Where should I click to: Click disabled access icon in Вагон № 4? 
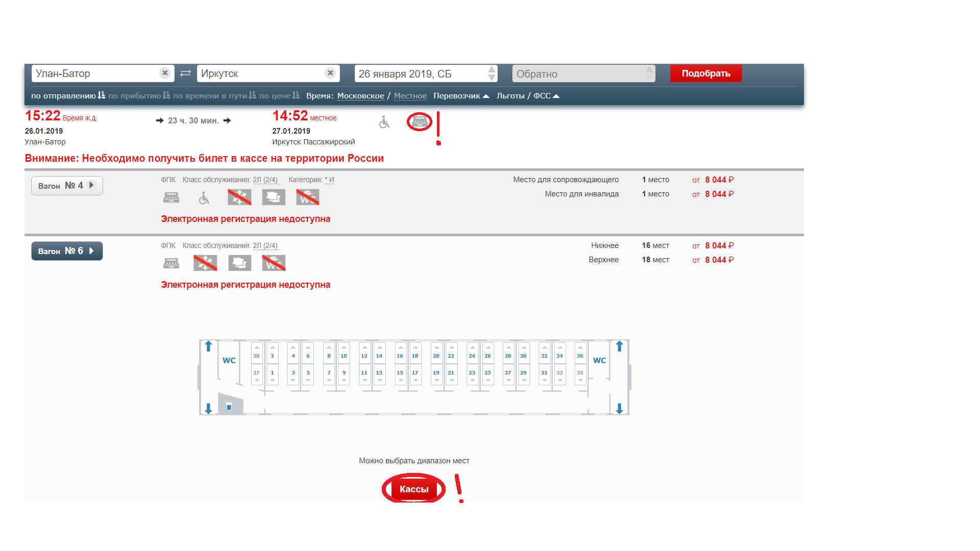(x=204, y=198)
